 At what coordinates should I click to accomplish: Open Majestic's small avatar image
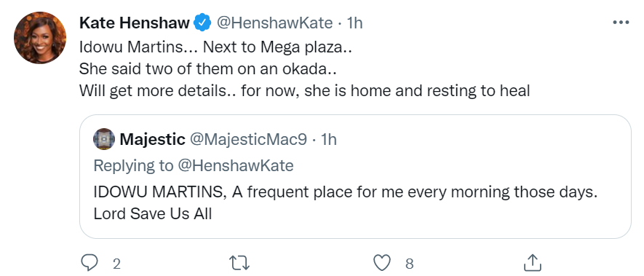coord(104,139)
